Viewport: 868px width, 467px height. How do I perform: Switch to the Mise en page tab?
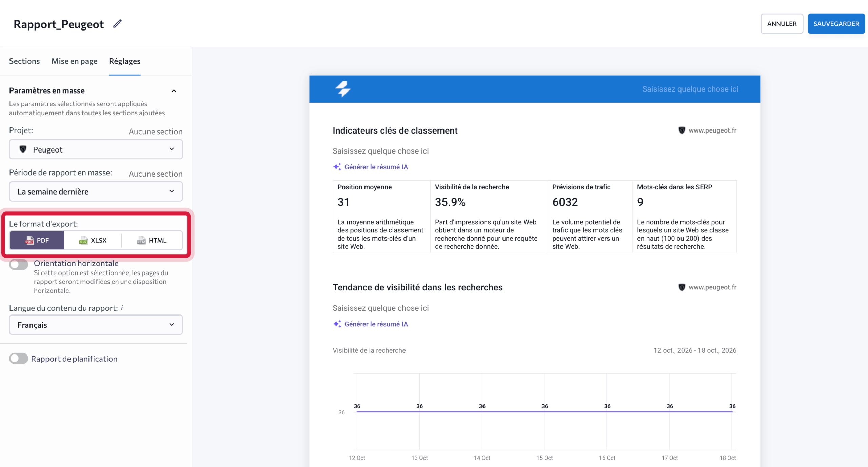tap(74, 61)
